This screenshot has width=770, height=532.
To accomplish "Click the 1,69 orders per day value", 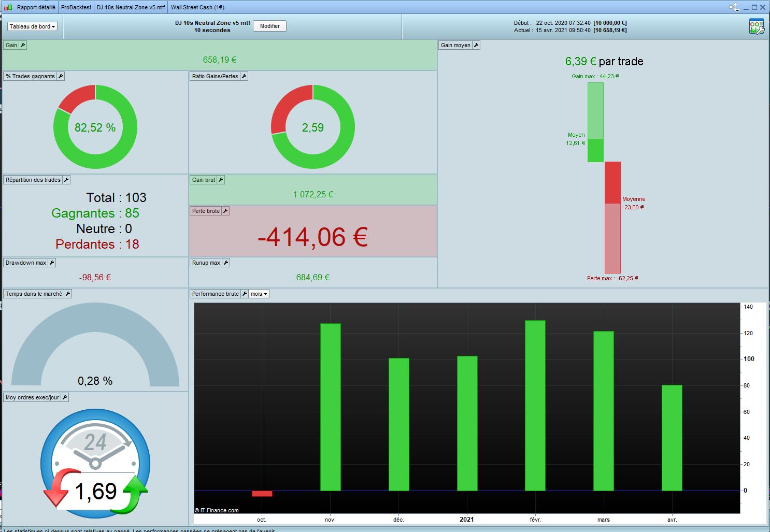I will point(96,491).
